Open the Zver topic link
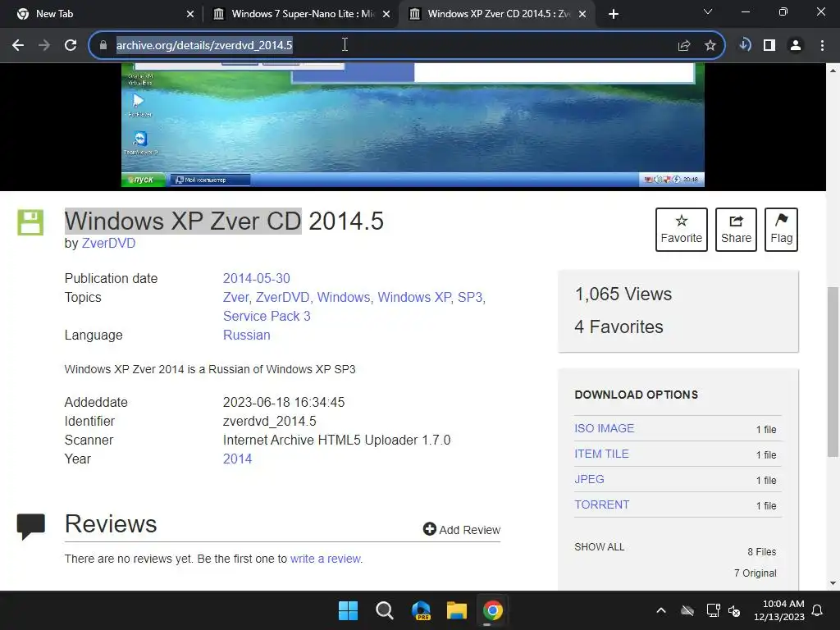This screenshot has height=630, width=840. (x=235, y=297)
